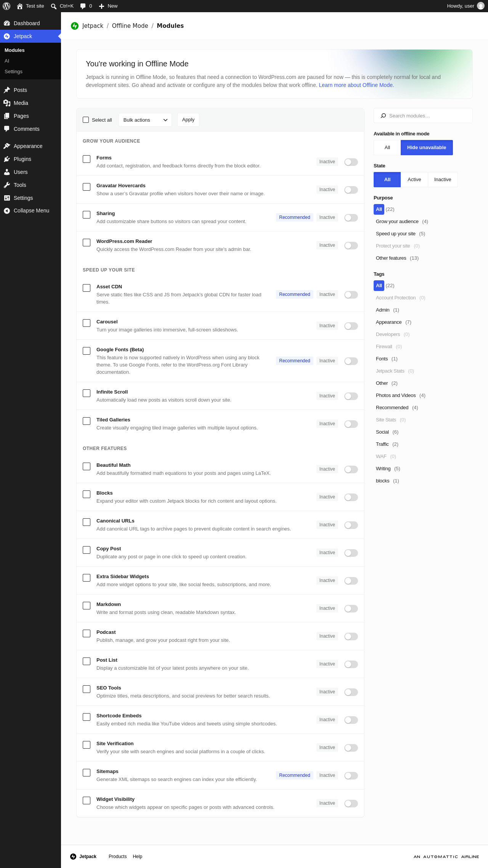488x868 pixels.
Task: Check the Select all checkbox
Action: click(86, 120)
